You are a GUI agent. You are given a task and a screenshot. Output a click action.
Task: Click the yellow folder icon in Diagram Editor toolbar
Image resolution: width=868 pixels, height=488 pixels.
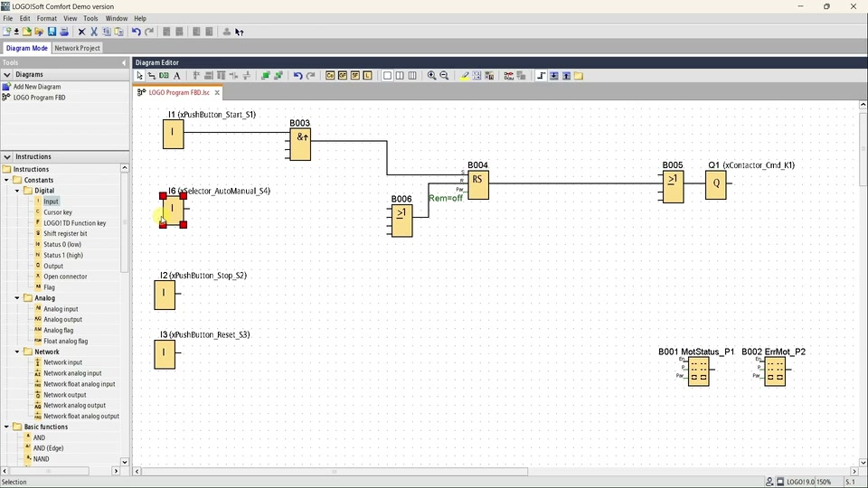[579, 76]
